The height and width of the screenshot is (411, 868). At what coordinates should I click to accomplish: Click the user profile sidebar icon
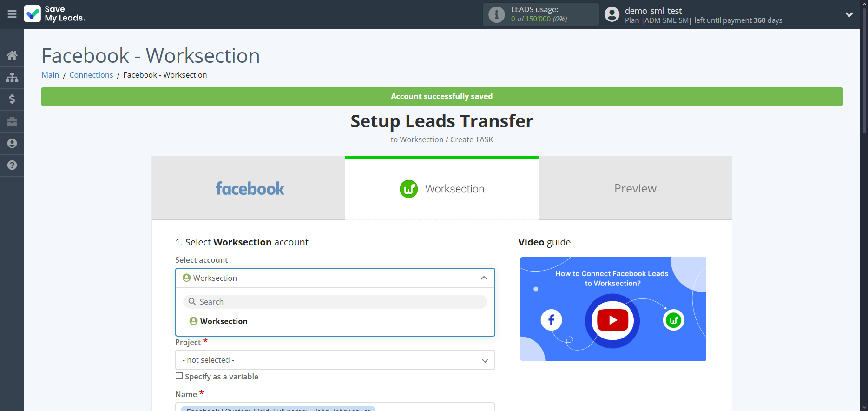12,143
